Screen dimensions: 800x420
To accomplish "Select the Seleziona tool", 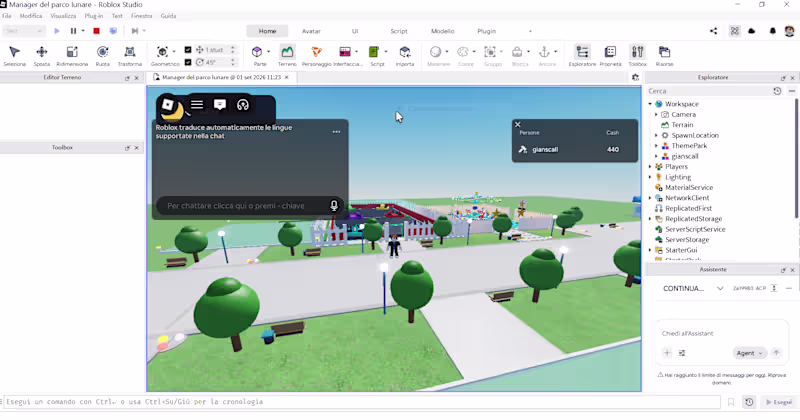I will pyautogui.click(x=14, y=56).
